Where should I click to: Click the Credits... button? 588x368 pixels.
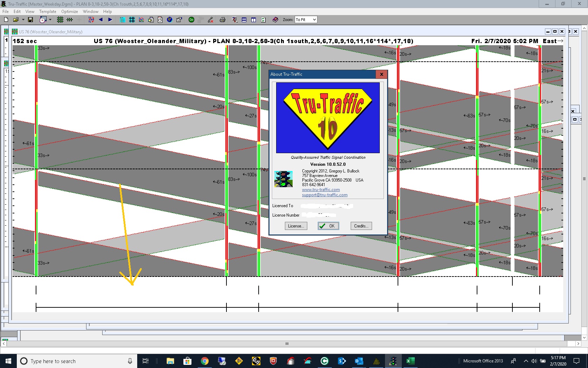(x=361, y=226)
